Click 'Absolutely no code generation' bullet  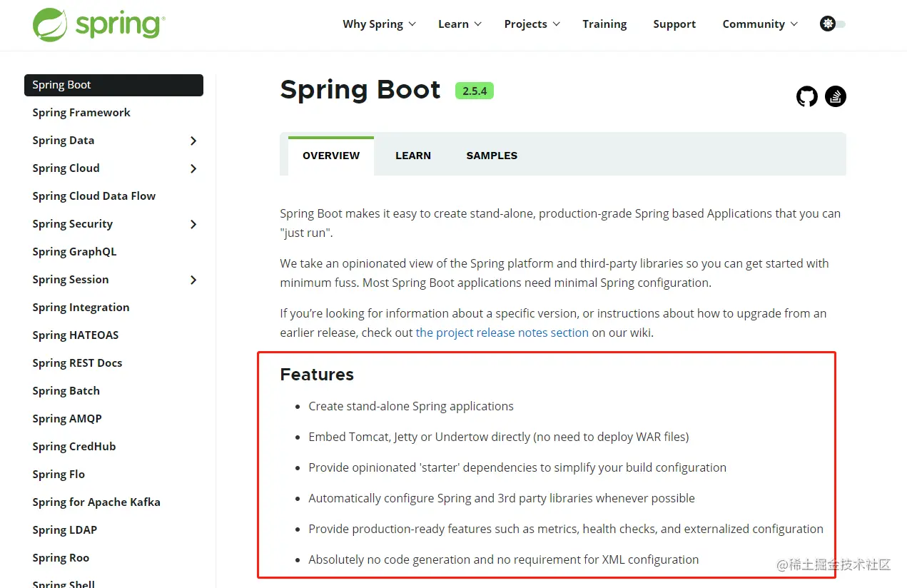tap(504, 559)
